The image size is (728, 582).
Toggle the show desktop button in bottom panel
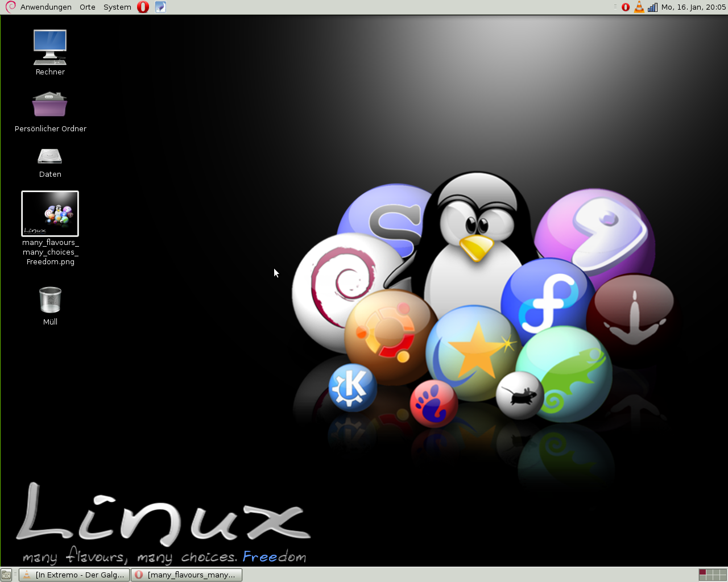6,575
